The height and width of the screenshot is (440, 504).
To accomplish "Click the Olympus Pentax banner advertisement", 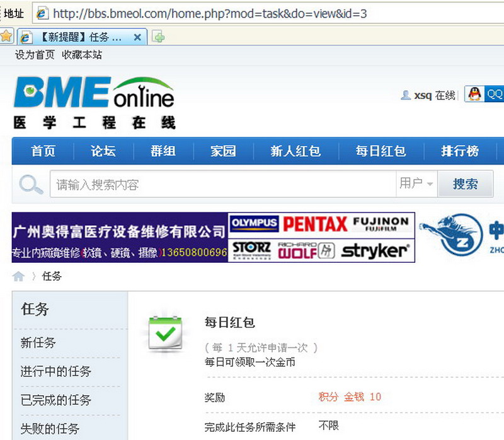I will (x=321, y=238).
